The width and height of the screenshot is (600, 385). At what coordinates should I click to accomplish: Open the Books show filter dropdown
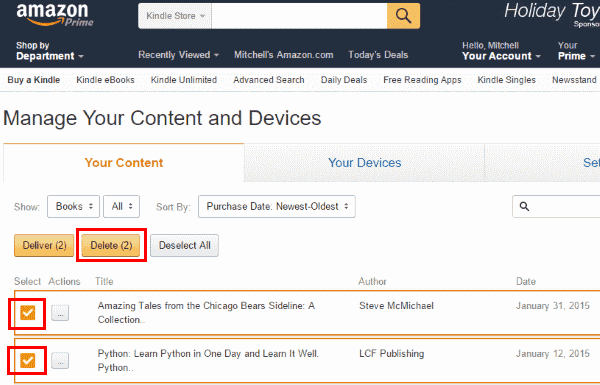click(x=73, y=207)
